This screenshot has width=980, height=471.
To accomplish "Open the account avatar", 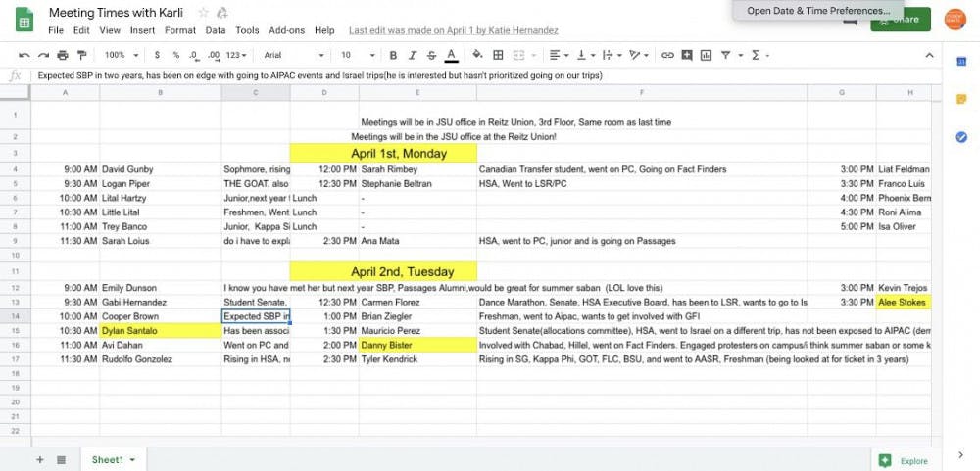I will pos(955,20).
